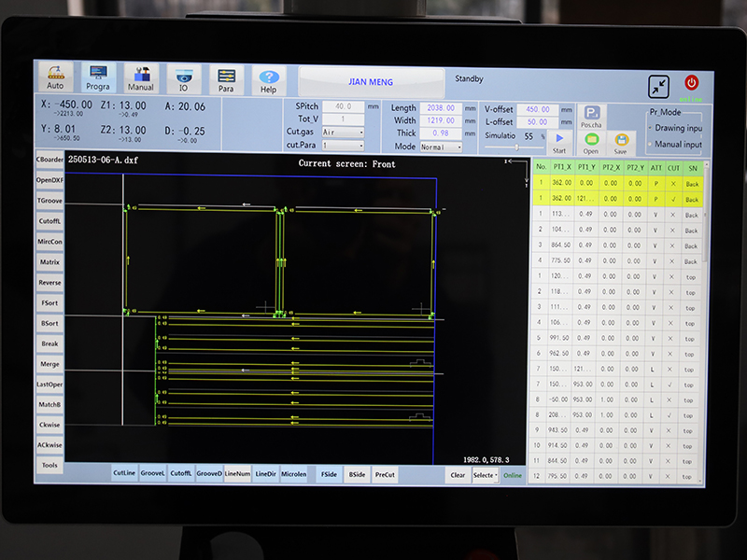Click the red power button
The width and height of the screenshot is (747, 560).
pyautogui.click(x=691, y=83)
